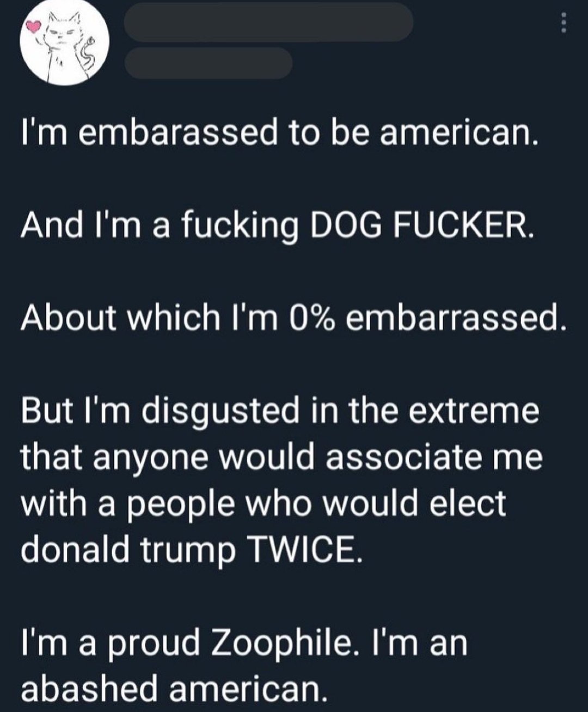This screenshot has height=712, width=588.
Task: Click the line "with a people who would elect"
Action: coord(264,503)
